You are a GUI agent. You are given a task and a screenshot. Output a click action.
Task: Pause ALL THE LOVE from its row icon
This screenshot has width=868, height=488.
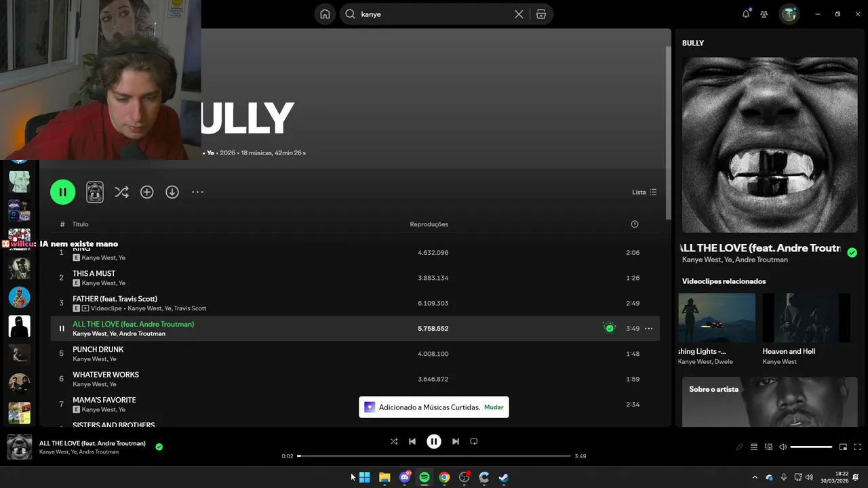tap(62, 329)
